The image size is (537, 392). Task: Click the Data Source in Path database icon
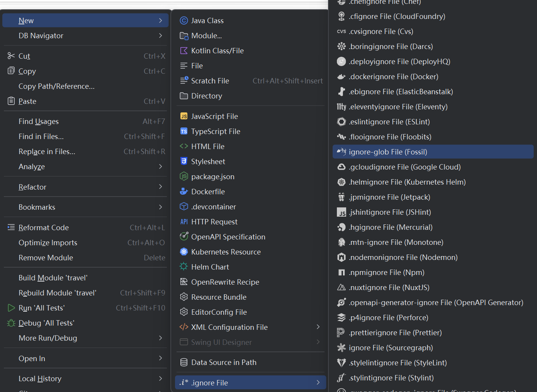coord(184,362)
